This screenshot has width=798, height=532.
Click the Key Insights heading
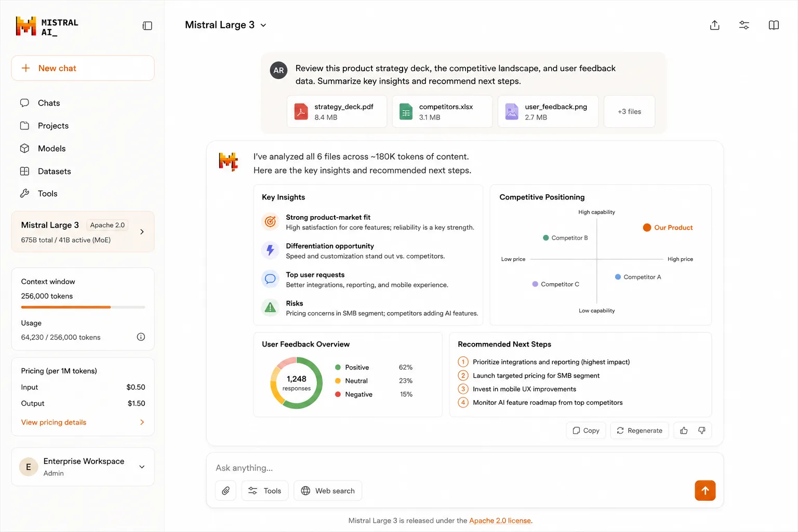pos(284,197)
